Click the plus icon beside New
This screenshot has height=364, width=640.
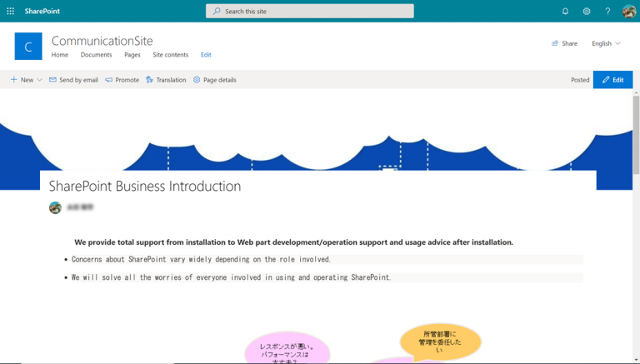click(x=14, y=80)
